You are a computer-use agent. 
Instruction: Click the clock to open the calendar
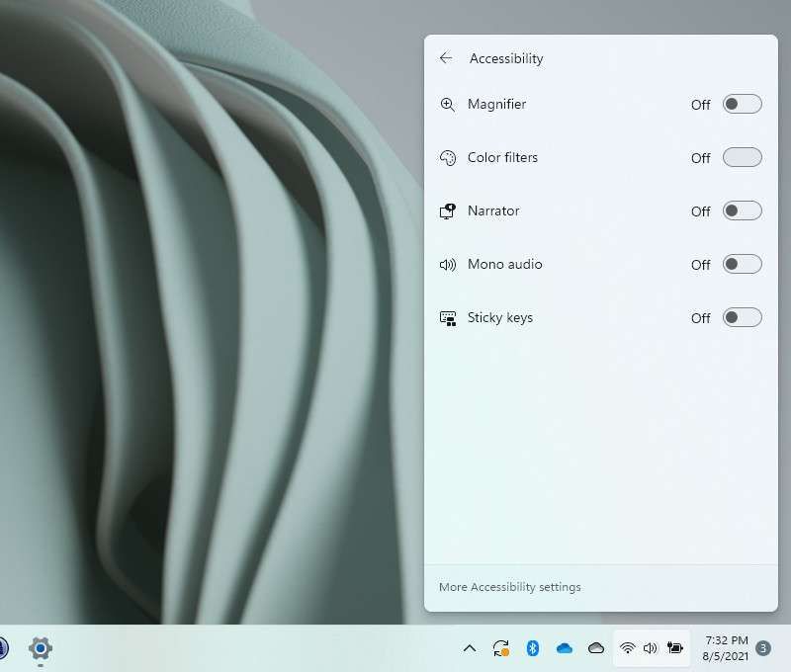pyautogui.click(x=725, y=648)
